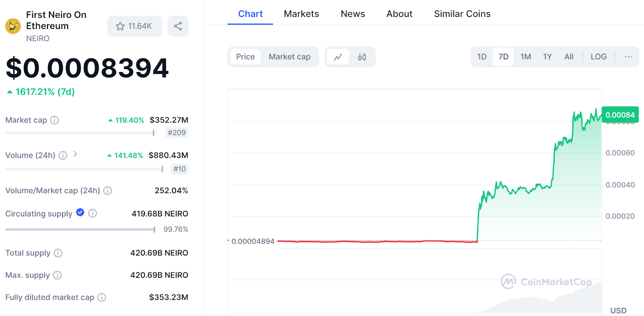Set chart range to 1D
644x316 pixels.
pyautogui.click(x=482, y=57)
